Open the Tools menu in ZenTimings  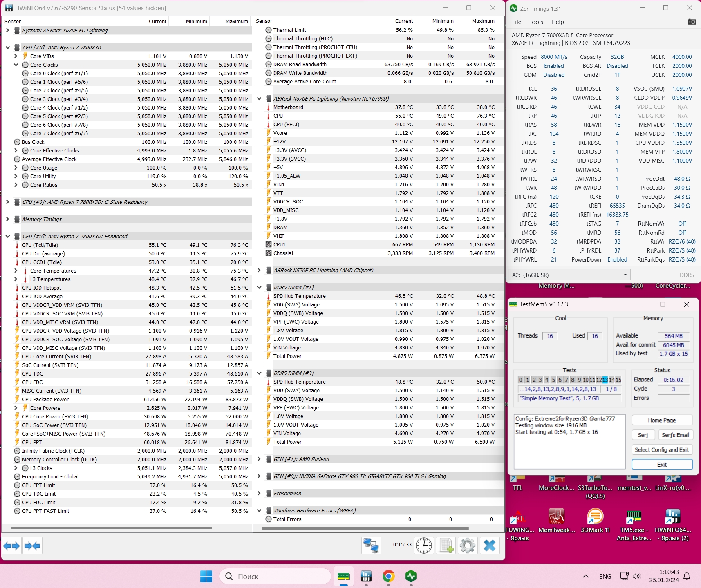coord(536,22)
